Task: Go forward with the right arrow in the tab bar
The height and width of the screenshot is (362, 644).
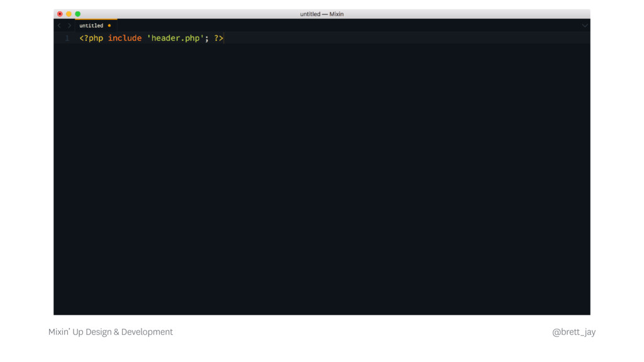Action: coord(69,25)
